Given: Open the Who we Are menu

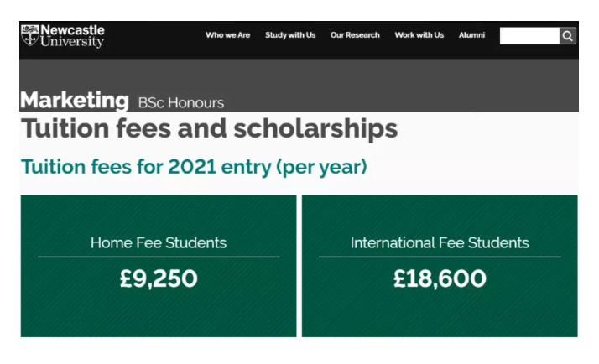Looking at the screenshot, I should click(x=227, y=35).
